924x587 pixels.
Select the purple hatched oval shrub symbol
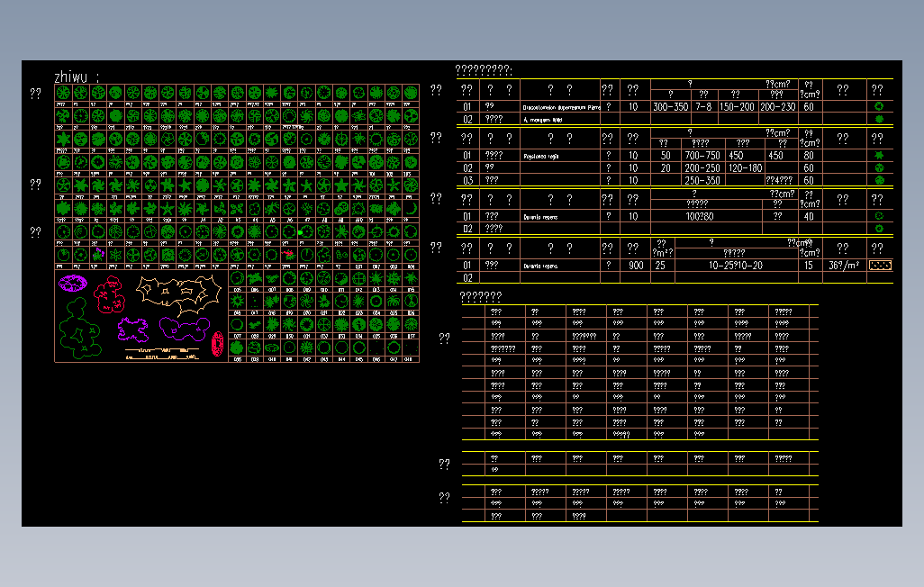(x=73, y=283)
